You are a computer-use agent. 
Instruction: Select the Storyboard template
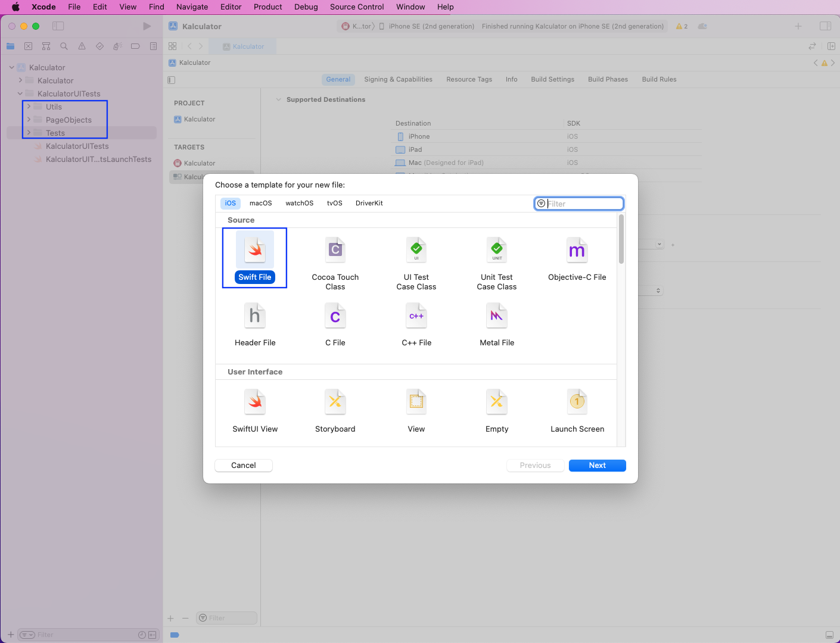click(335, 411)
